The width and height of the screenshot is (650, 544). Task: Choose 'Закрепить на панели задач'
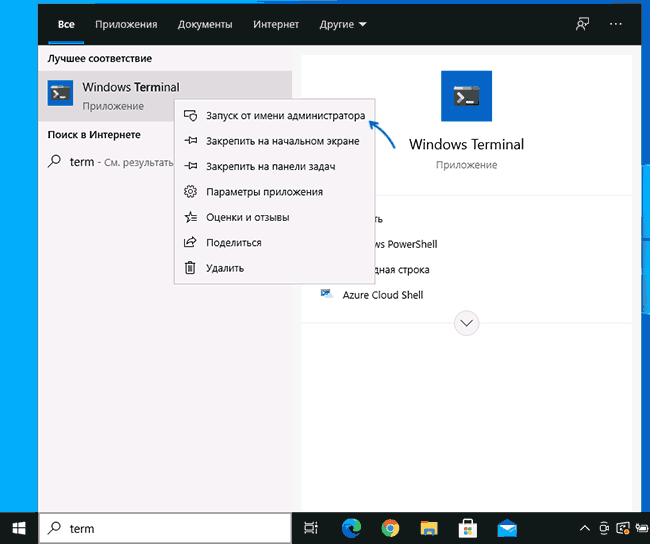[274, 166]
